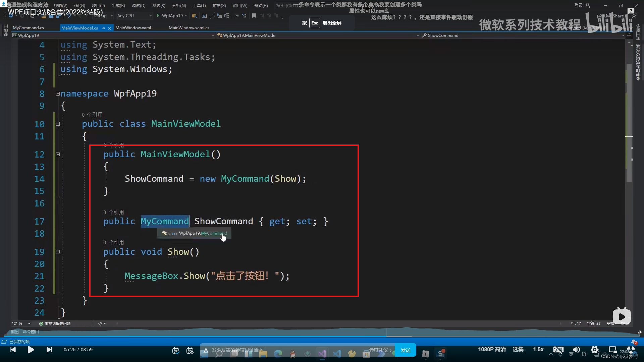The image size is (644, 362).
Task: Toggle danmaku display on or off
Action: [x=176, y=351]
